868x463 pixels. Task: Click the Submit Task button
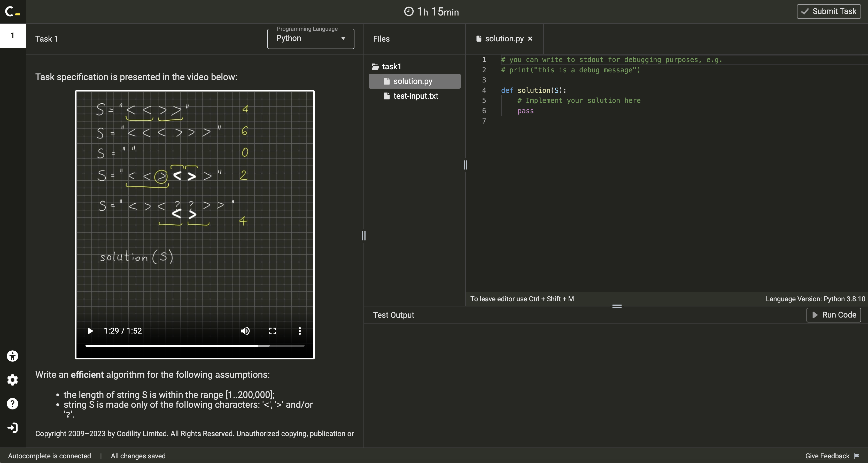828,11
